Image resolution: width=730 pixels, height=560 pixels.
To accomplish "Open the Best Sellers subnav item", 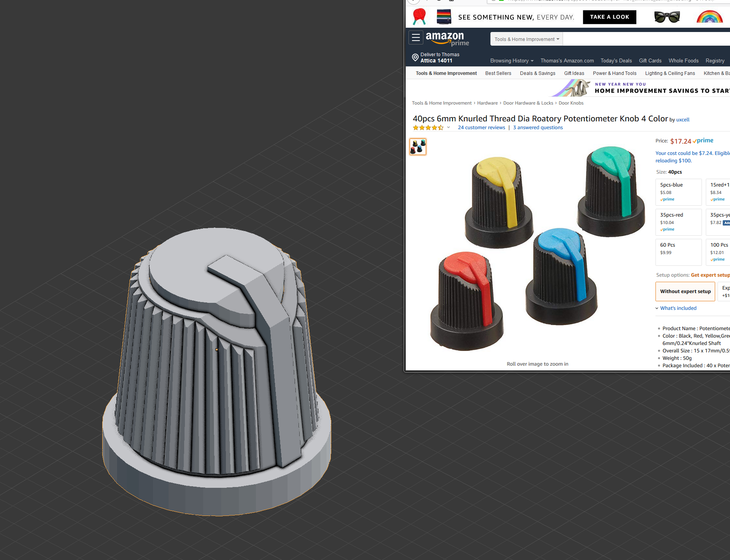I will pyautogui.click(x=498, y=73).
